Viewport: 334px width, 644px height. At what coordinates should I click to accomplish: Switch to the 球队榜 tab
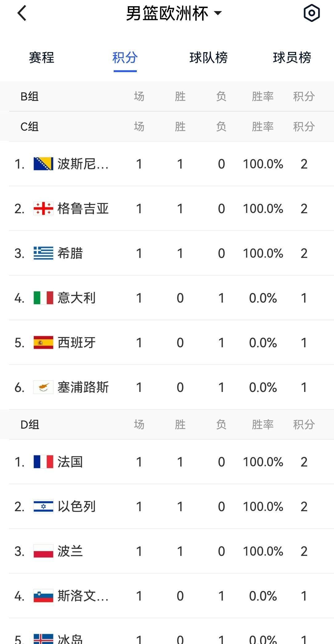click(x=208, y=58)
